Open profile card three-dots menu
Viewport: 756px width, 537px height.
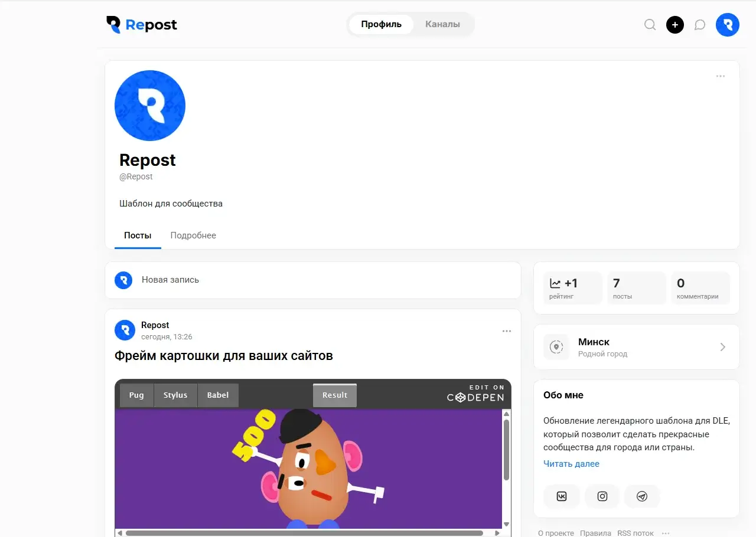click(721, 76)
